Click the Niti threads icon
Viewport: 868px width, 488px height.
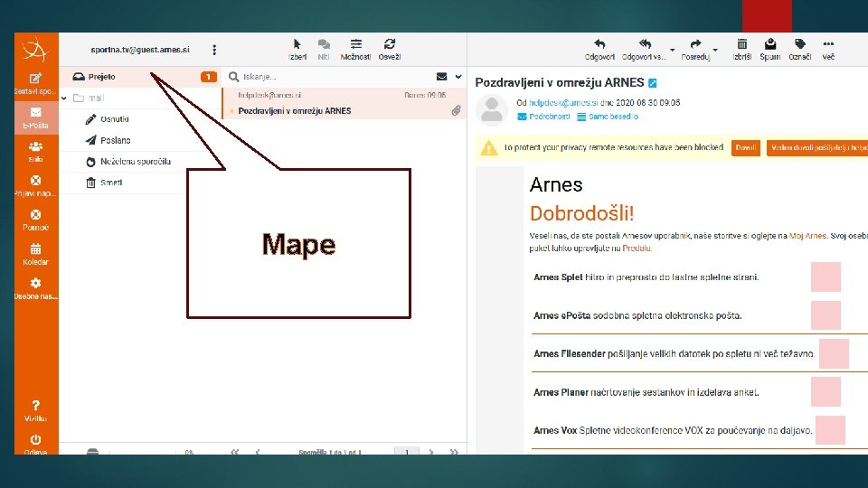(x=324, y=49)
